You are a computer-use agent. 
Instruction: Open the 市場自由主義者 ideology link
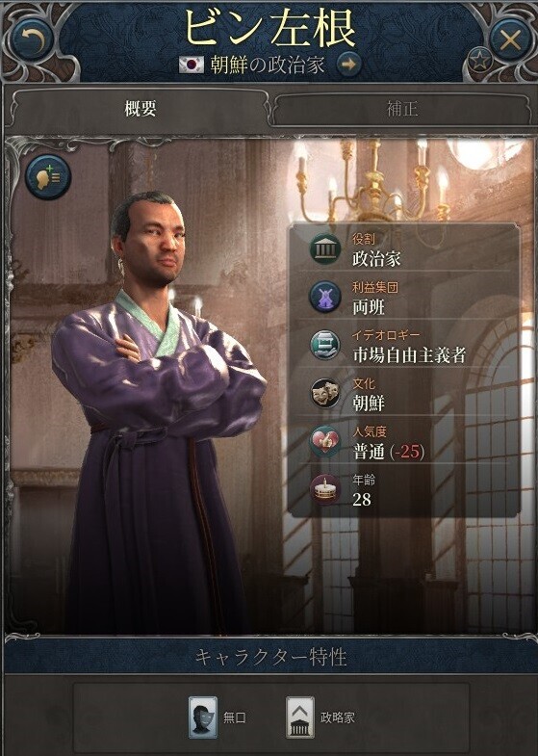coord(409,355)
